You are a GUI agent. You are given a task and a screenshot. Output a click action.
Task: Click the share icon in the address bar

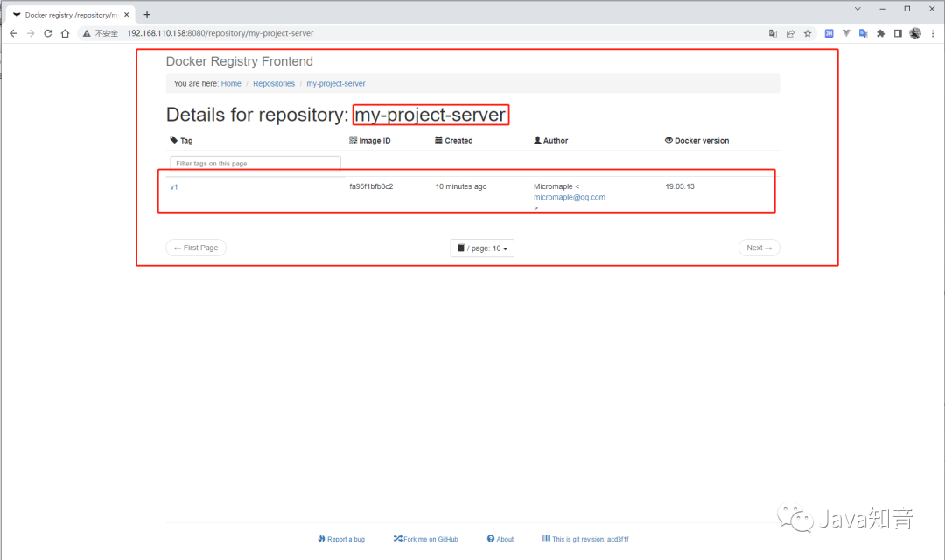point(790,33)
